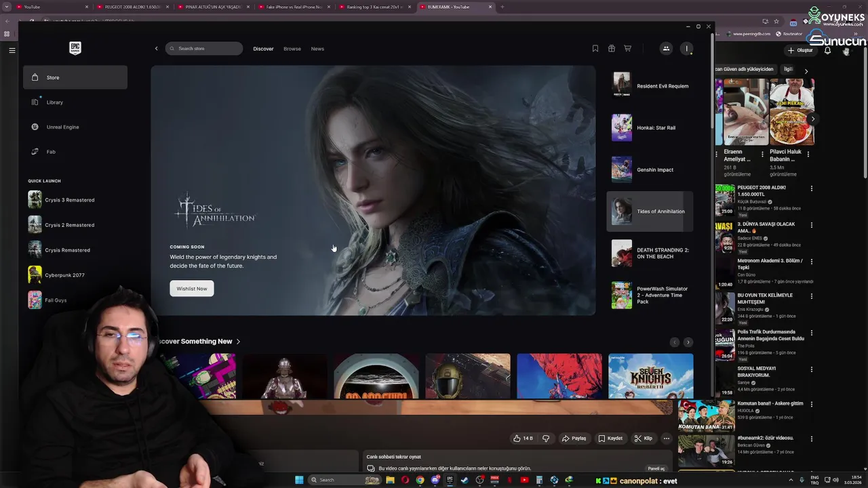
Task: Open Discord from taskbar
Action: pyautogui.click(x=435, y=480)
